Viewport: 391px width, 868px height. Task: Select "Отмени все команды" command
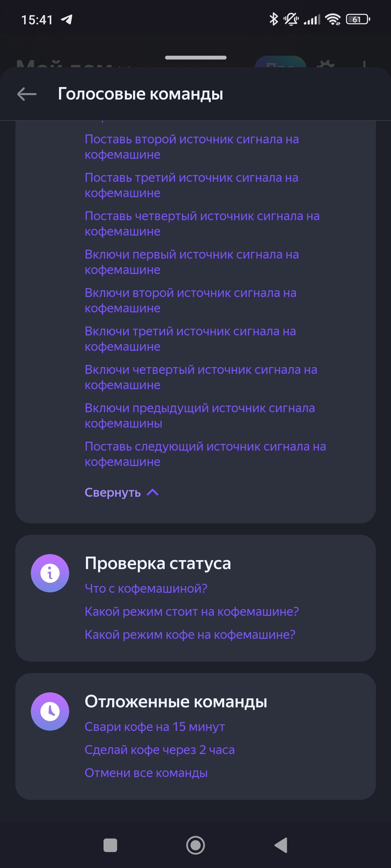tap(146, 773)
